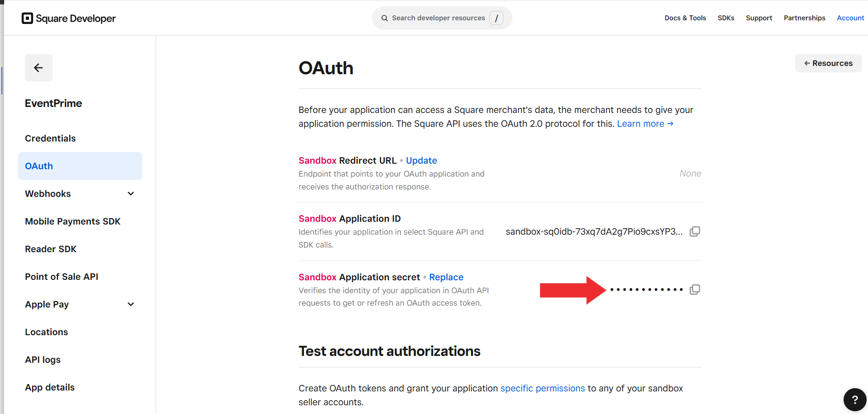Open the Credentials sidebar page
The width and height of the screenshot is (868, 414).
(x=50, y=138)
